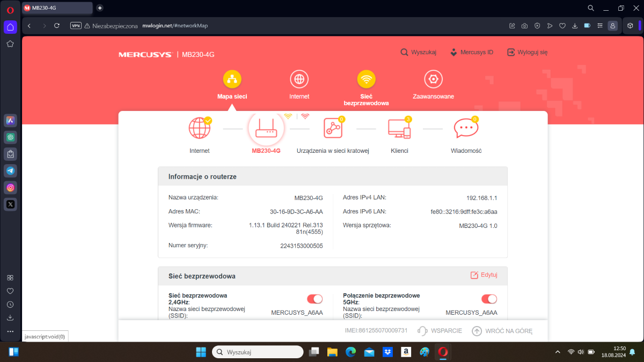The height and width of the screenshot is (362, 644).
Task: Open the Mapa sieci tab
Action: [232, 85]
